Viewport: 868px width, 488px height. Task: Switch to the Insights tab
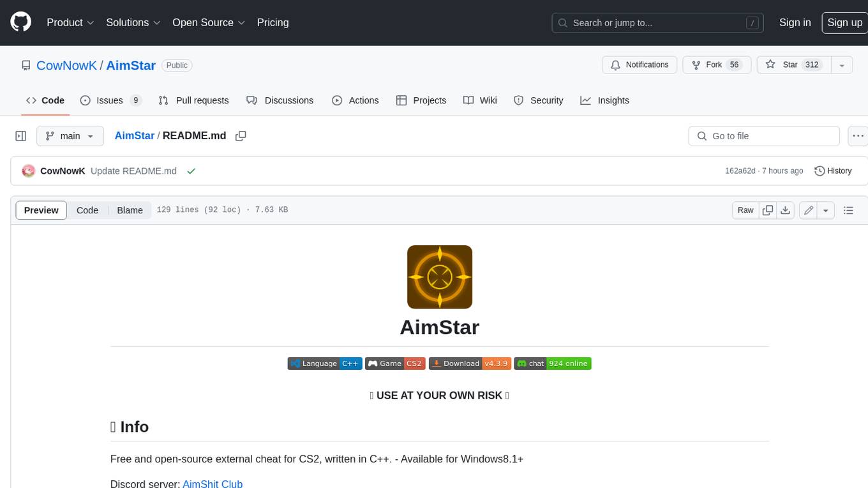click(605, 100)
